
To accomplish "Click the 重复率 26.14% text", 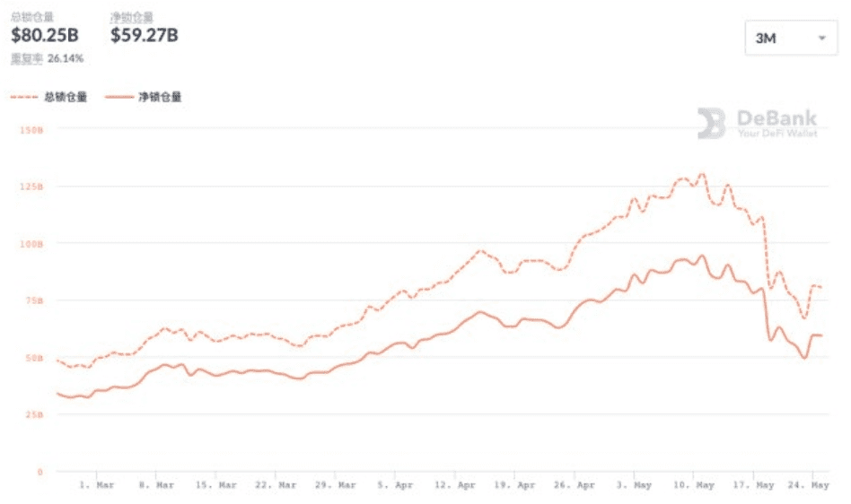I will tap(47, 58).
